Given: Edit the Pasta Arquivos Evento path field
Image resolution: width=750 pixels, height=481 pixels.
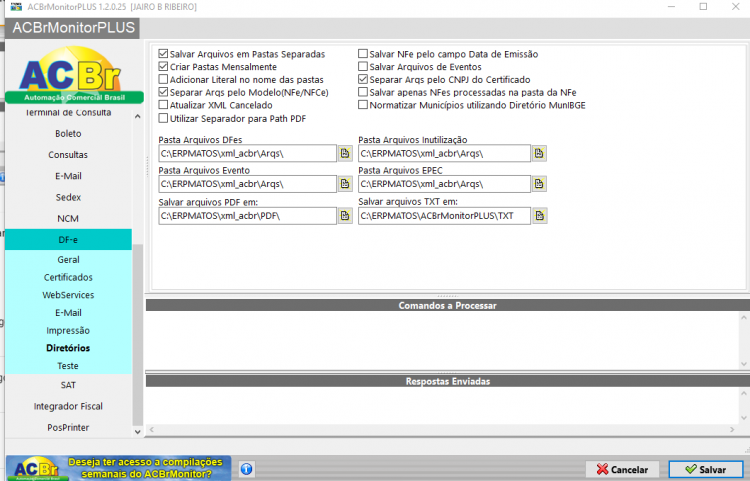Looking at the screenshot, I should coord(247,184).
